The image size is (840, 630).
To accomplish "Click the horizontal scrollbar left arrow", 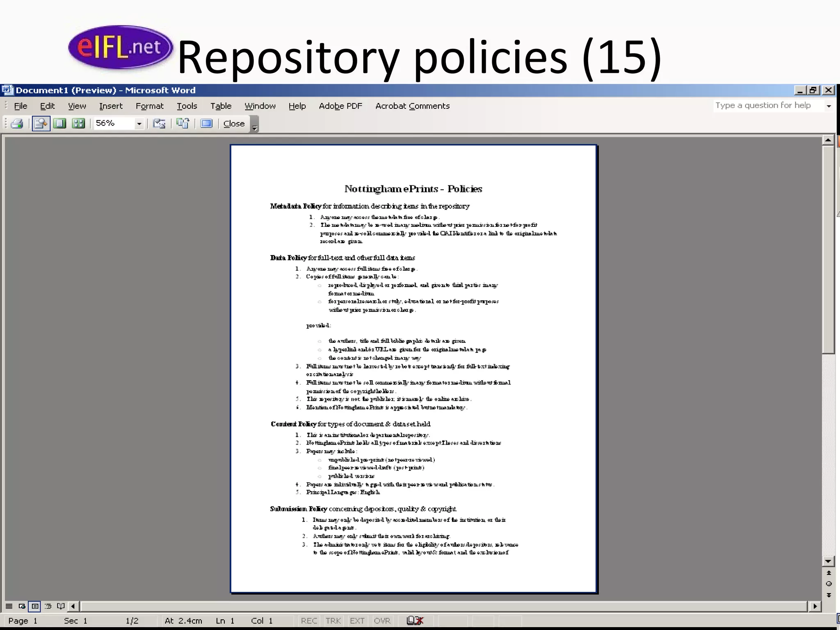I will coord(73,606).
